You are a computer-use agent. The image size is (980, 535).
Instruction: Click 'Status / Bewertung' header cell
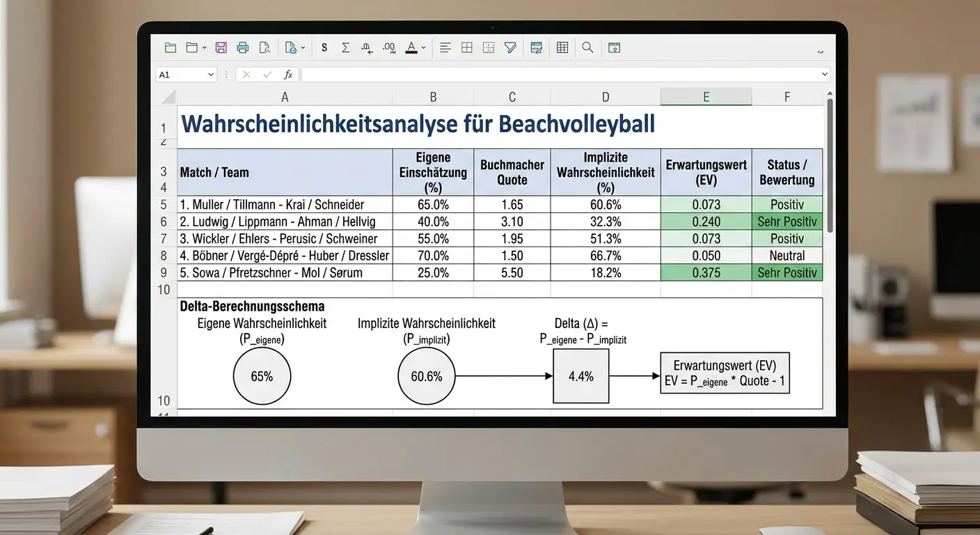(787, 172)
